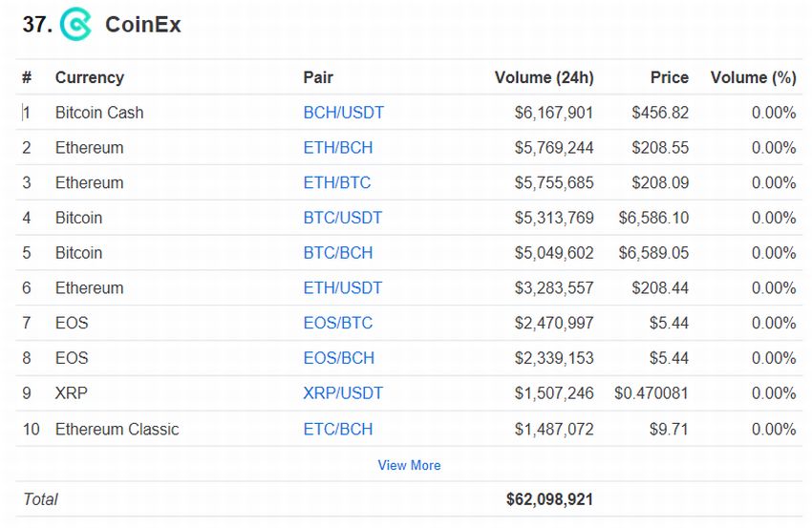The image size is (812, 528).
Task: Click the $6,589.05 price value
Action: click(x=653, y=253)
